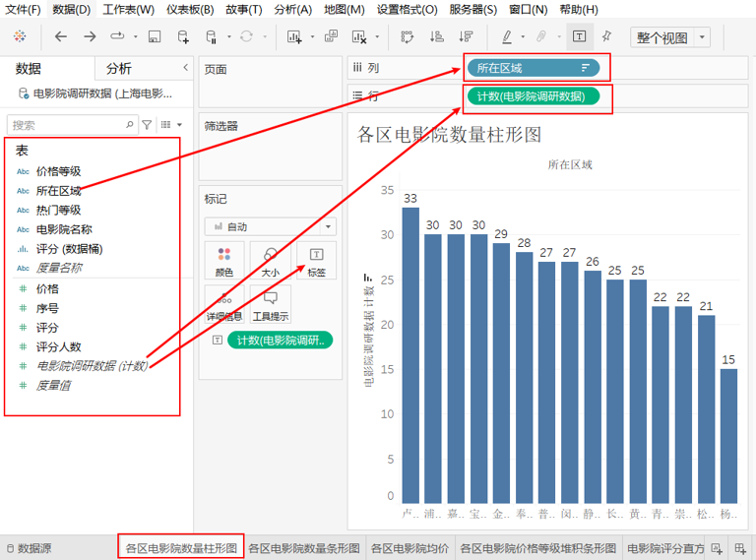This screenshot has height=560, width=756.
Task: Click the bar labeled 33
Action: point(410,355)
